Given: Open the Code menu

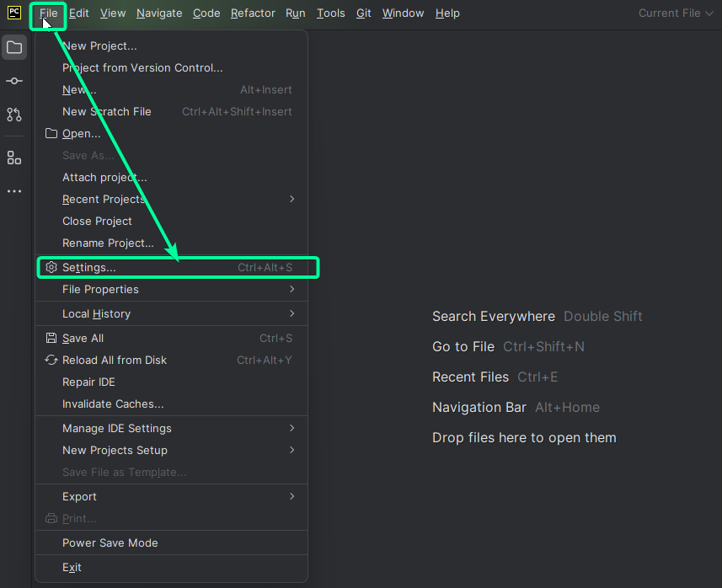Looking at the screenshot, I should pyautogui.click(x=206, y=13).
